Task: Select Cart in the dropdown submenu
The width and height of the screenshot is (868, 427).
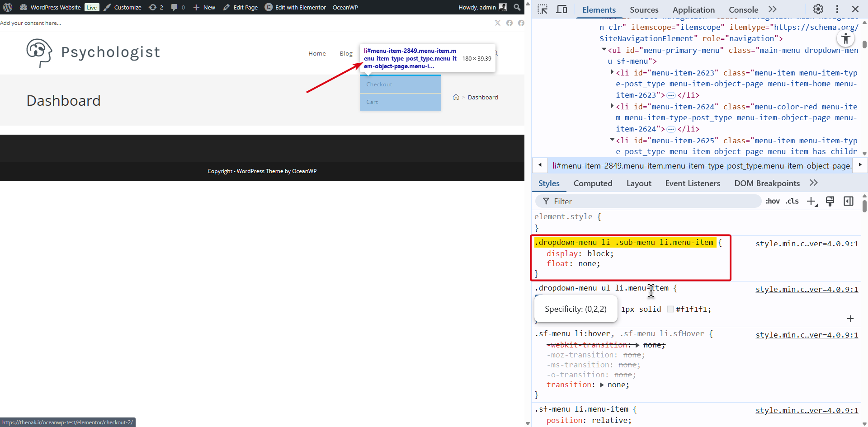Action: [401, 102]
